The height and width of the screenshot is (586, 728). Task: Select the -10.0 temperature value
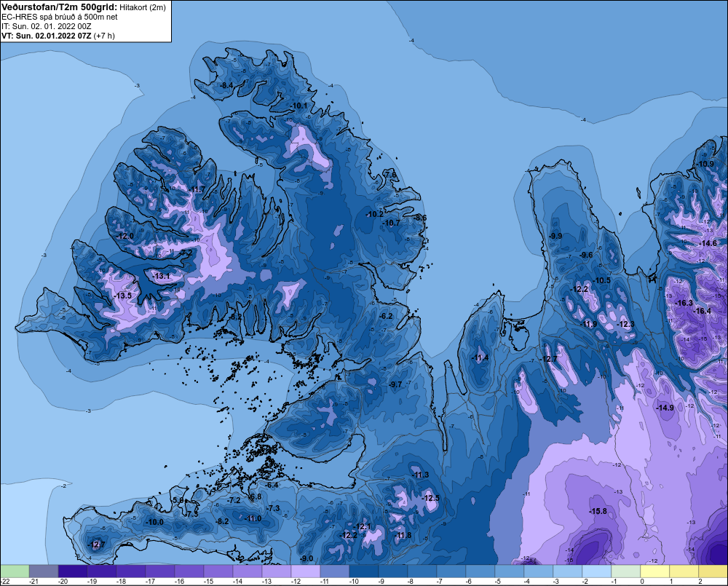pyautogui.click(x=155, y=522)
